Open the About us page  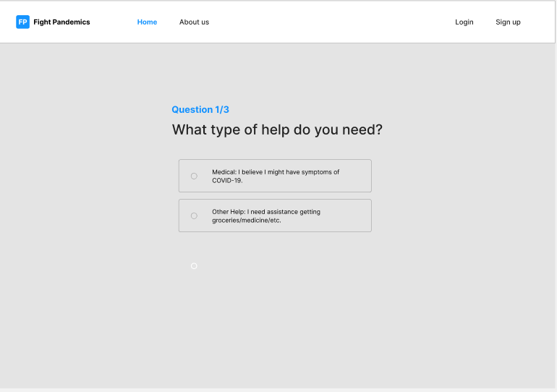(194, 22)
